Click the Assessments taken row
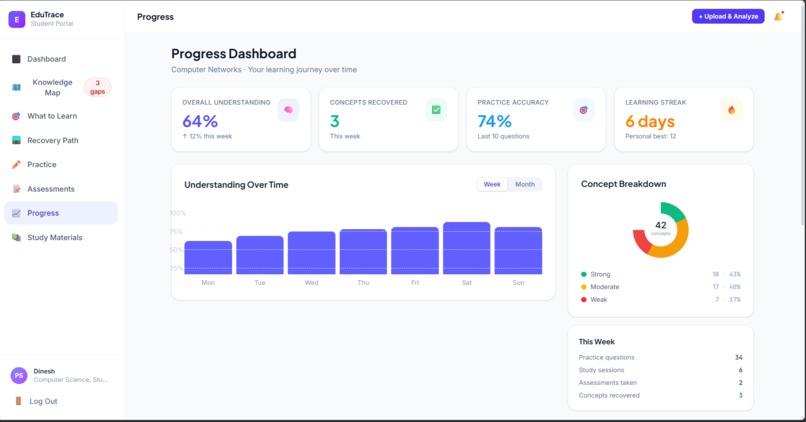Screen dimensions: 806x422 tap(661, 383)
